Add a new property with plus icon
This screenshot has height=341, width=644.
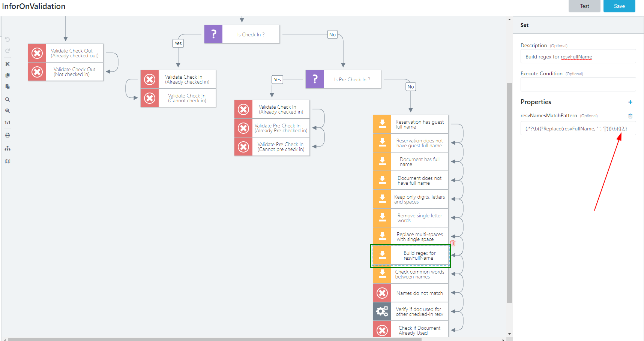[x=630, y=102]
